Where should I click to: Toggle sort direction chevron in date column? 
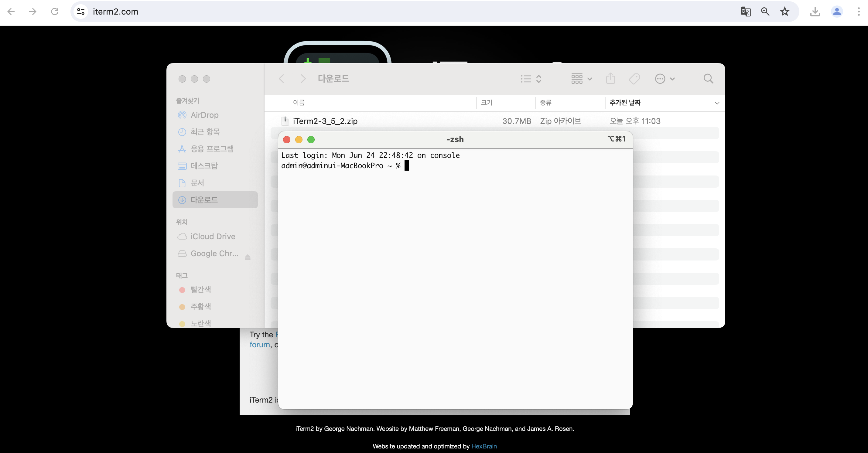click(x=717, y=103)
